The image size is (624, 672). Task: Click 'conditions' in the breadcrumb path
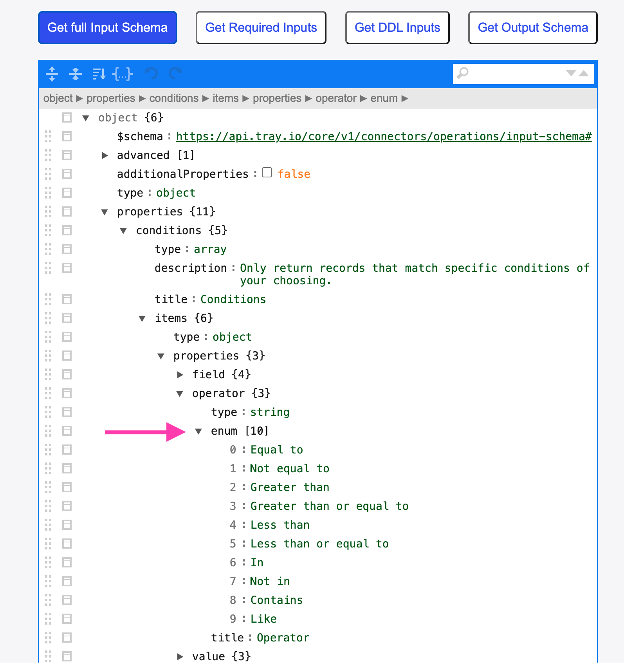click(x=174, y=98)
